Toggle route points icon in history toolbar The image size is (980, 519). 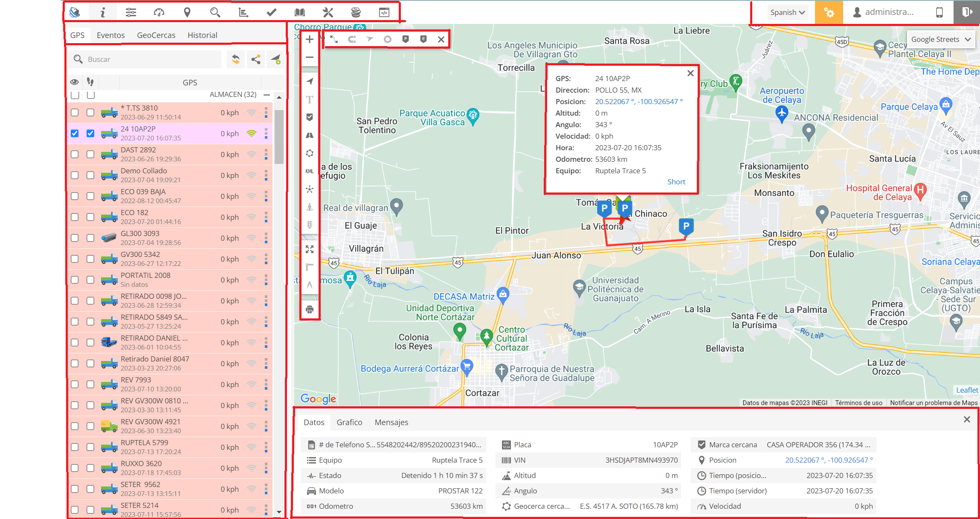(x=334, y=39)
